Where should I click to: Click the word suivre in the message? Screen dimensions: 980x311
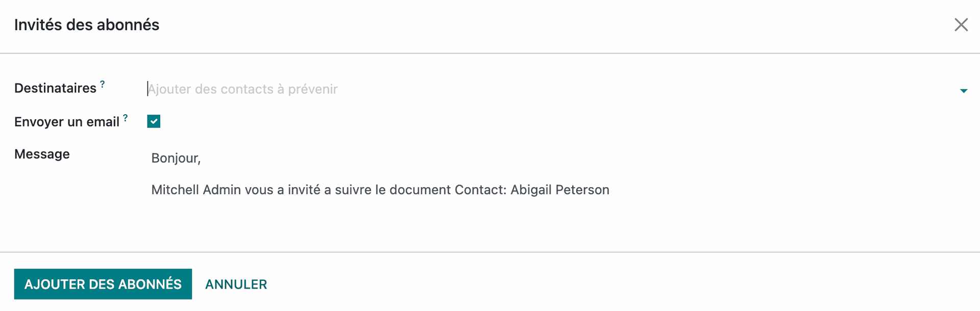[353, 190]
